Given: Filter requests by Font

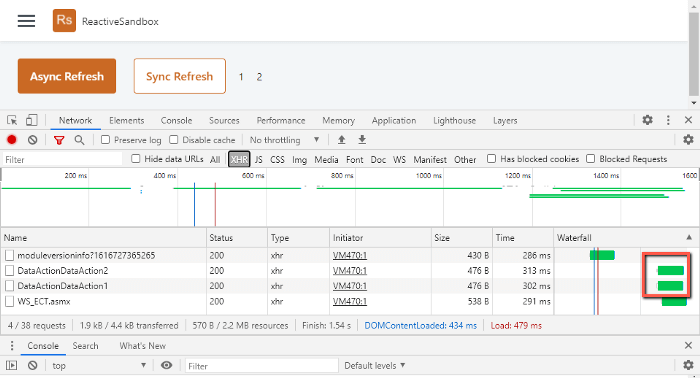Looking at the screenshot, I should pos(354,159).
